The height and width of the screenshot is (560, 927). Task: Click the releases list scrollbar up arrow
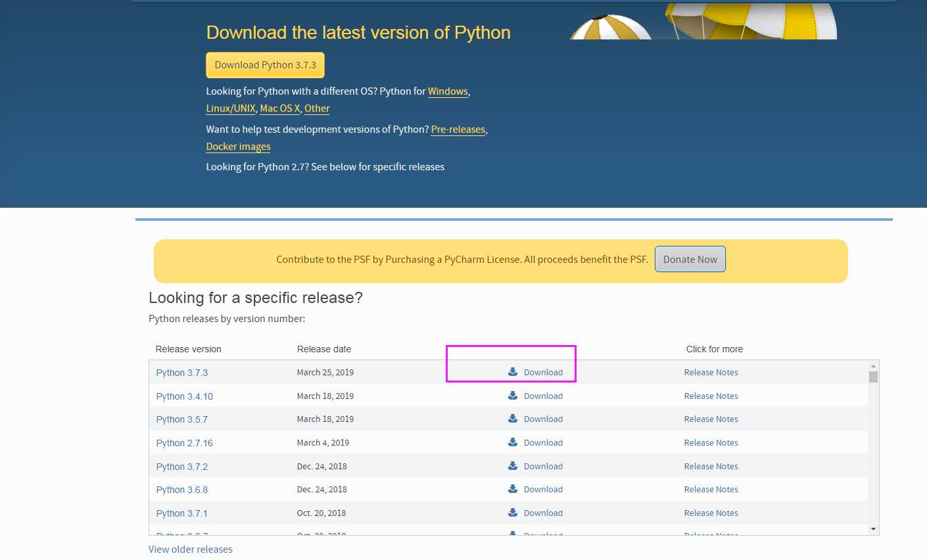click(x=873, y=365)
